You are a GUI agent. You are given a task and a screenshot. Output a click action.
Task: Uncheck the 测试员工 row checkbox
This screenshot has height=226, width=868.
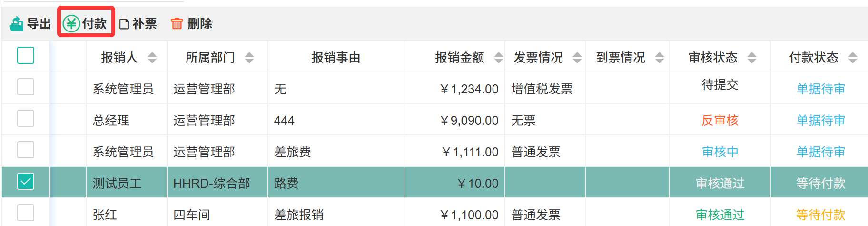coord(26,181)
